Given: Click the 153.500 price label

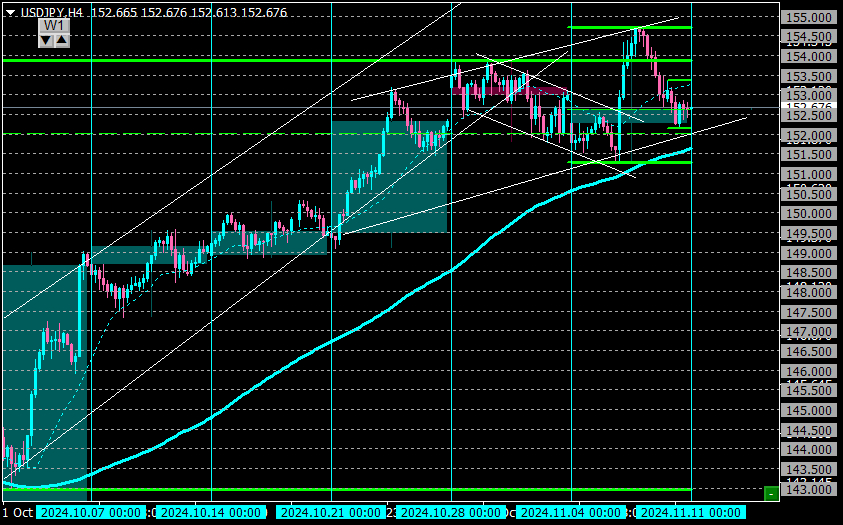Looking at the screenshot, I should pos(809,77).
